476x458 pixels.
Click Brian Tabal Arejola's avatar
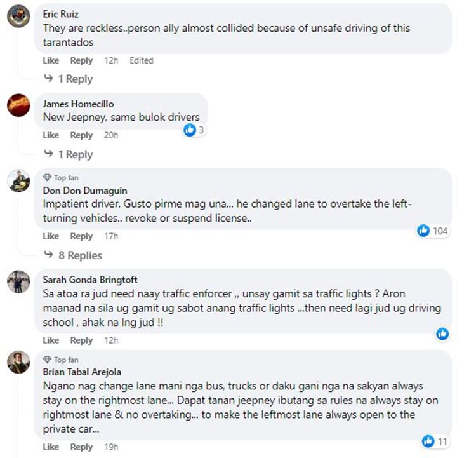pyautogui.click(x=18, y=362)
